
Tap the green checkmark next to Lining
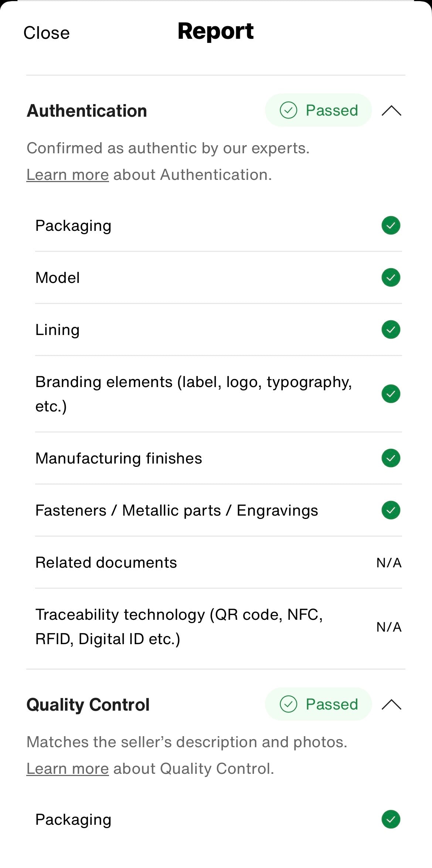click(391, 329)
